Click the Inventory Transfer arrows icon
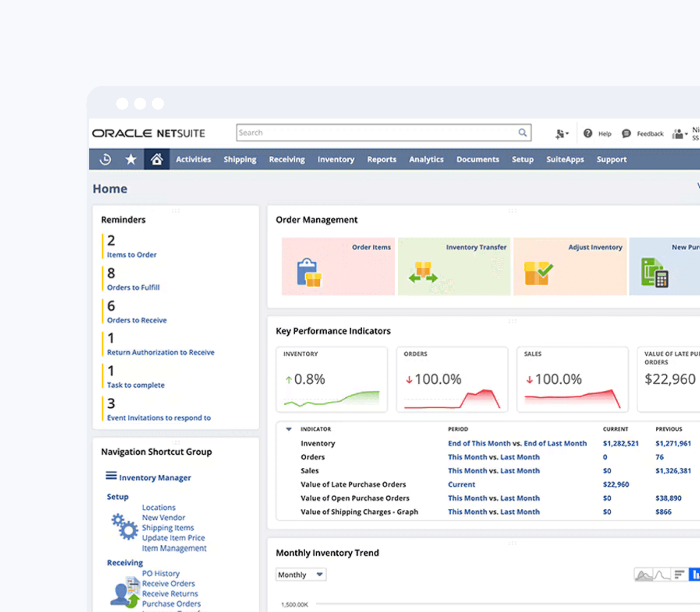Viewport: 700px width, 612px height. pos(423,272)
